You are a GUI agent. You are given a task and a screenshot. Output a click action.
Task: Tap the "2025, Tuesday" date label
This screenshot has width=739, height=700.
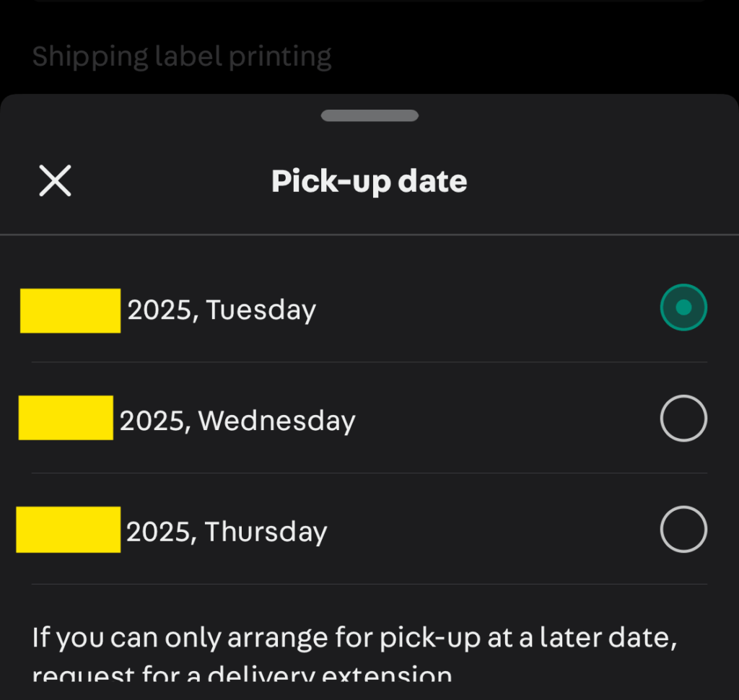tap(222, 310)
